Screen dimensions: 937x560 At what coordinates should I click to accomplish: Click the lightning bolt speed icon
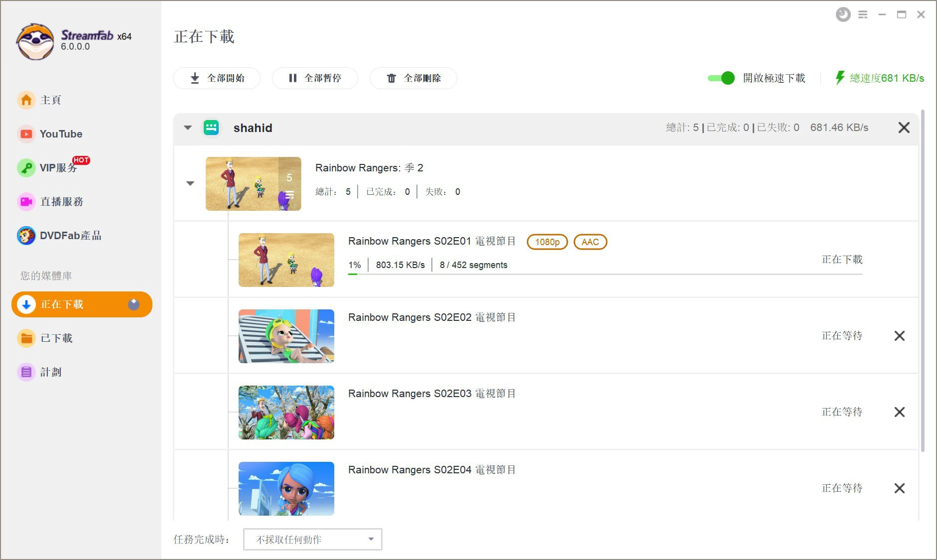(x=840, y=78)
